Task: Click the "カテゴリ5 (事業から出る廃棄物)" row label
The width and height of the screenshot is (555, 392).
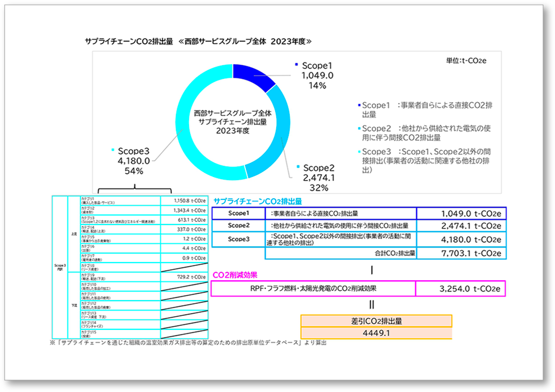Action: [x=120, y=239]
